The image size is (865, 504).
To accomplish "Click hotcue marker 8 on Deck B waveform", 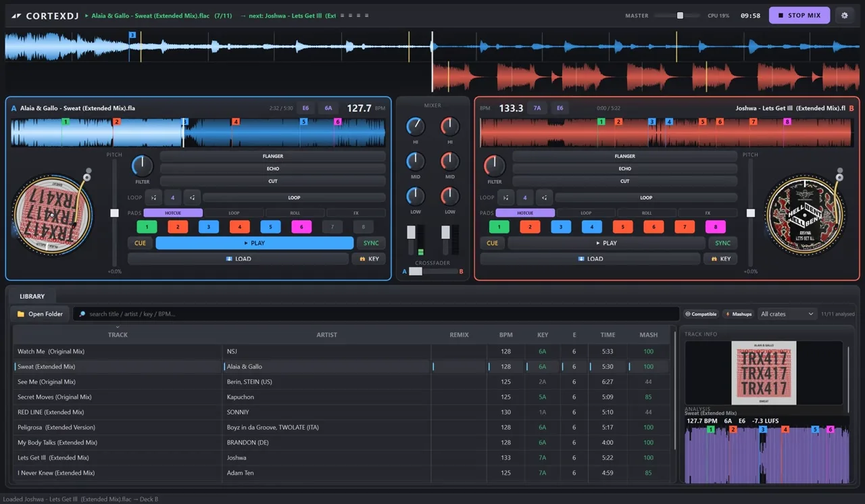I will tap(787, 122).
